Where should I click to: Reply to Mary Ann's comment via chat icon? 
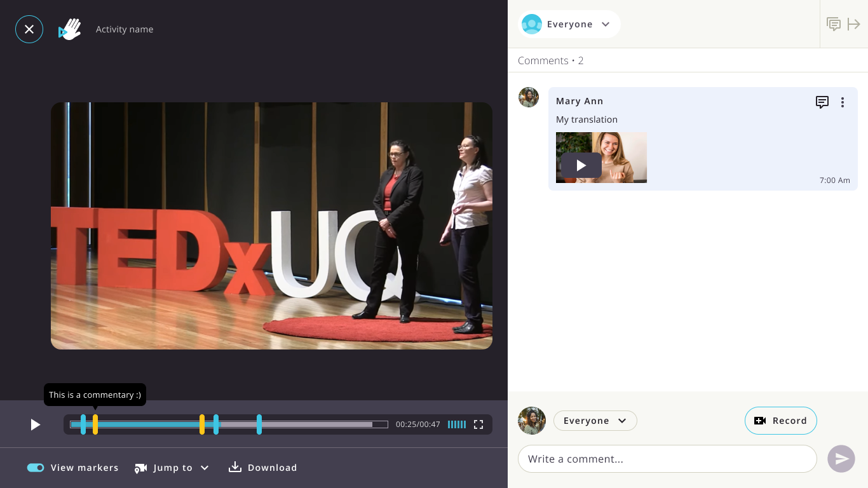pos(822,102)
